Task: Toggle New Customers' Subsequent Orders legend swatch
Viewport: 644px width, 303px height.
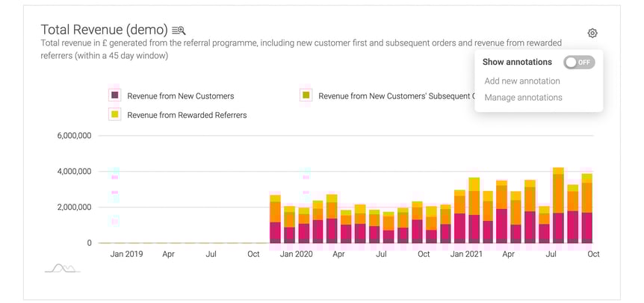Action: [306, 96]
